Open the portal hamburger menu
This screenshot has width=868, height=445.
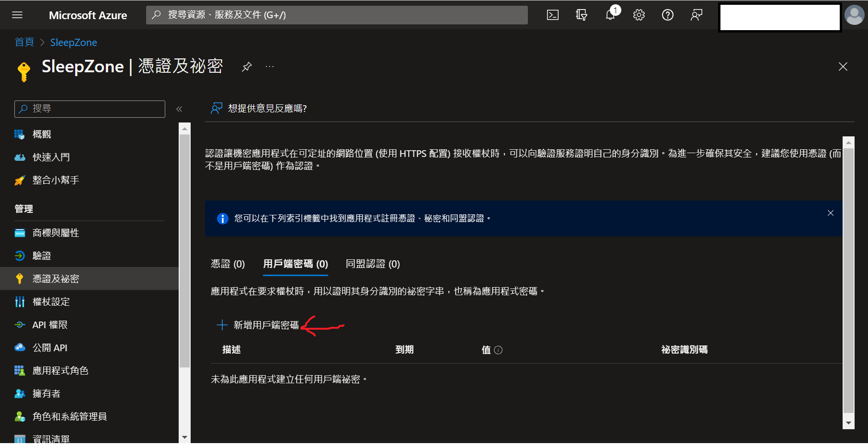coord(17,15)
